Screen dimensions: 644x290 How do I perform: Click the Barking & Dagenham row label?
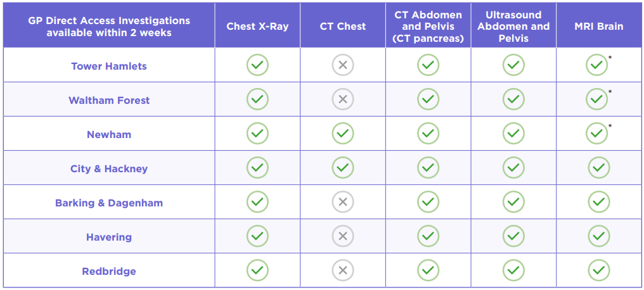click(109, 203)
